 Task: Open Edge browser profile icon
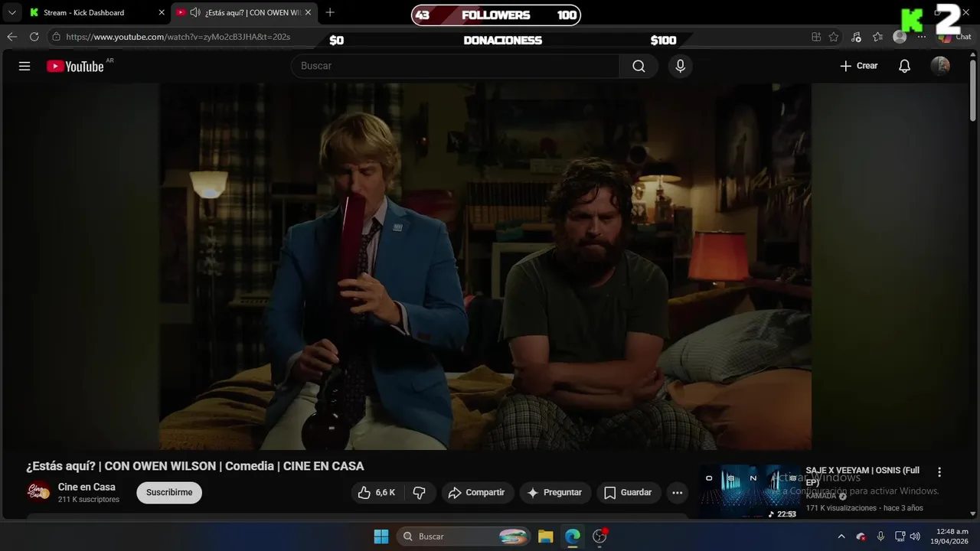click(x=900, y=37)
